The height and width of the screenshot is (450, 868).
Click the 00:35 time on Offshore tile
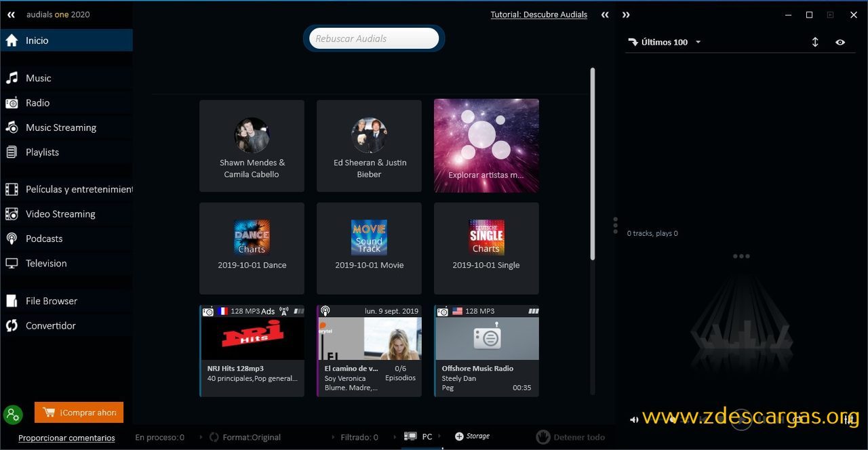[522, 388]
